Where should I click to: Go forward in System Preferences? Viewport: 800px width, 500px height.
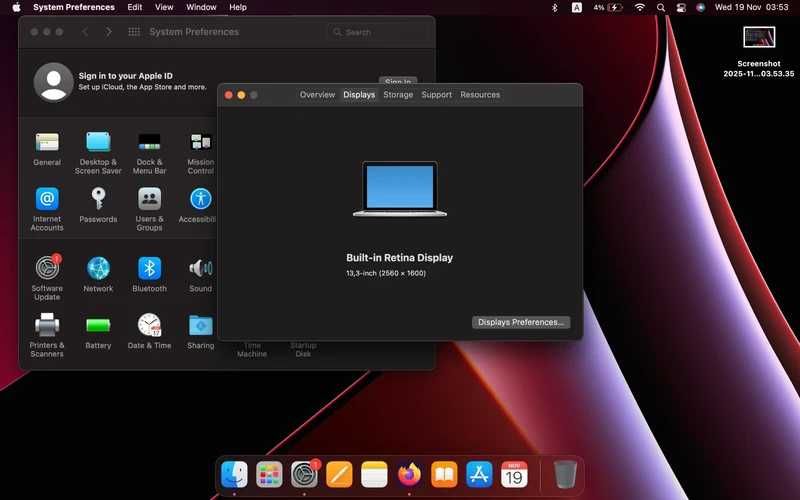(x=108, y=32)
